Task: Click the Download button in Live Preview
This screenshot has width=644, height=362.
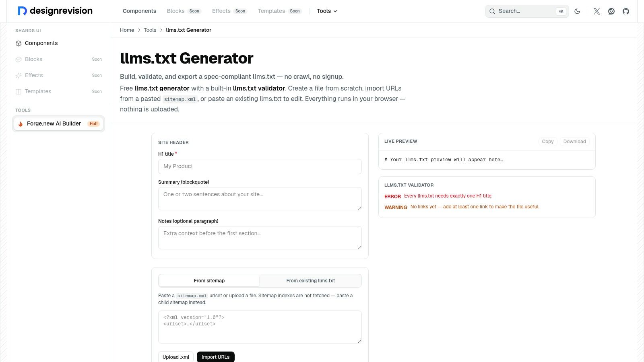Action: [x=574, y=142]
